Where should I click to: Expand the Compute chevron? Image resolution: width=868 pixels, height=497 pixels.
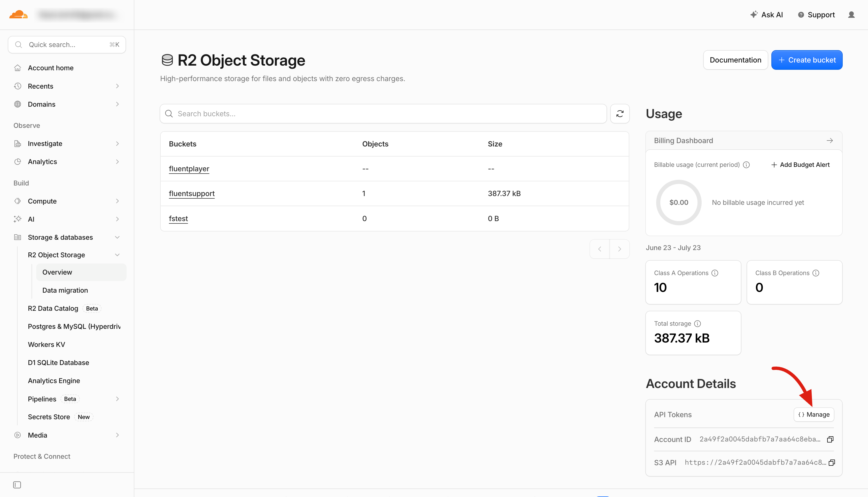coord(118,201)
